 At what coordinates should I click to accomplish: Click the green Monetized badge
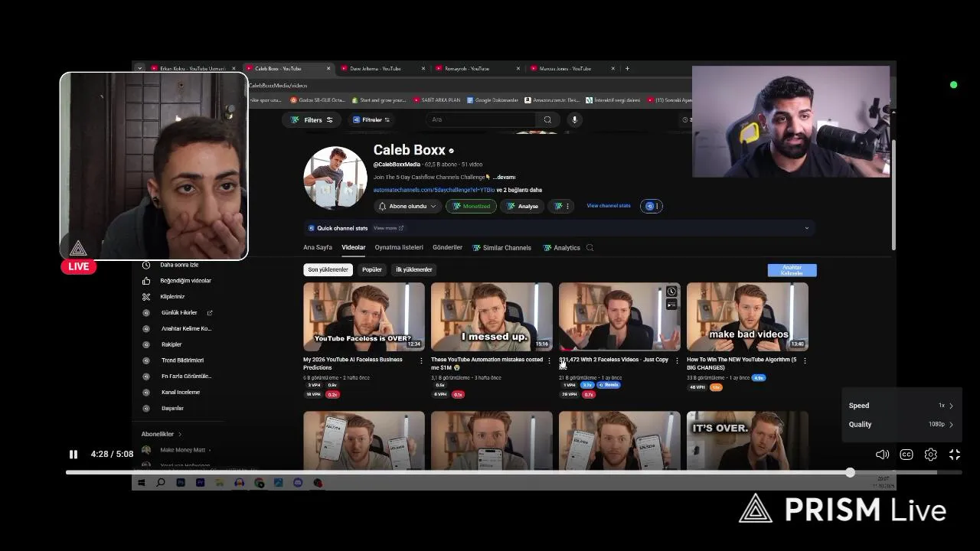point(472,206)
